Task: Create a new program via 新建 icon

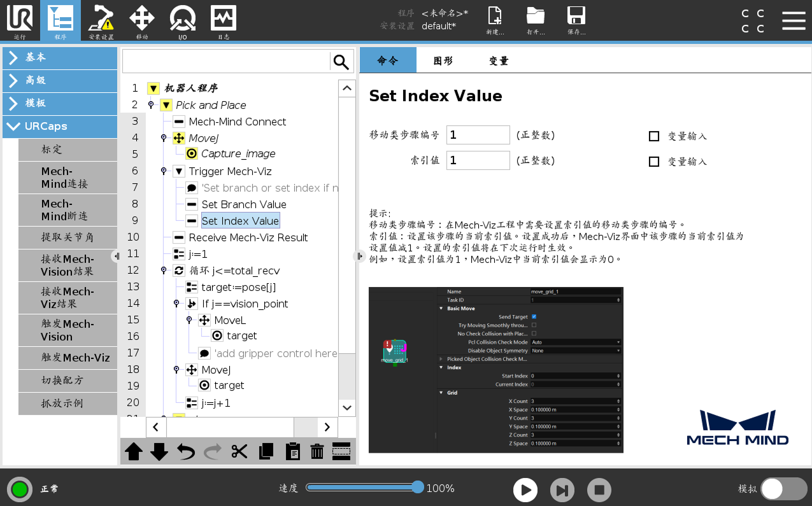Action: [495, 21]
